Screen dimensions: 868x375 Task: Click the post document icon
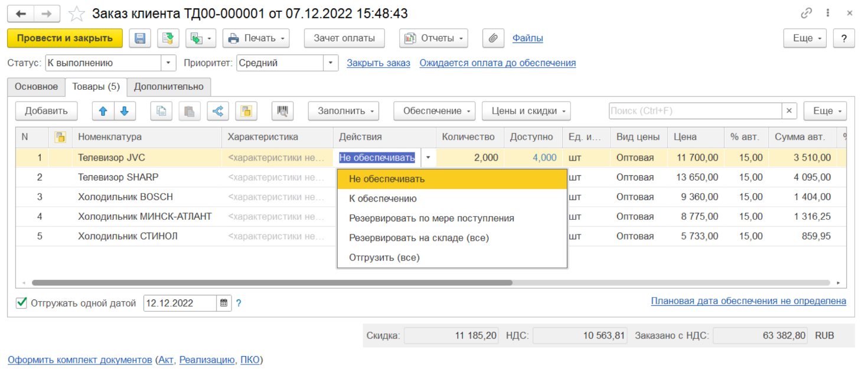click(x=168, y=38)
